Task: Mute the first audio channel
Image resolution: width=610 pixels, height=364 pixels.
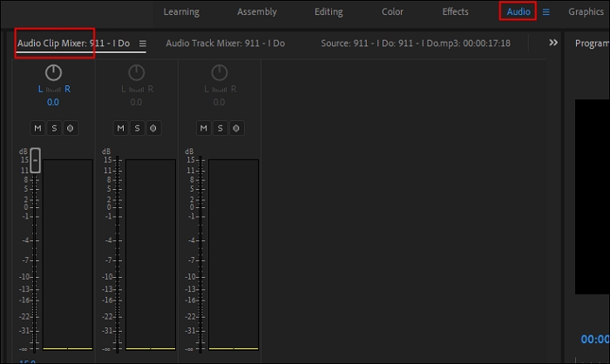Action: click(37, 128)
